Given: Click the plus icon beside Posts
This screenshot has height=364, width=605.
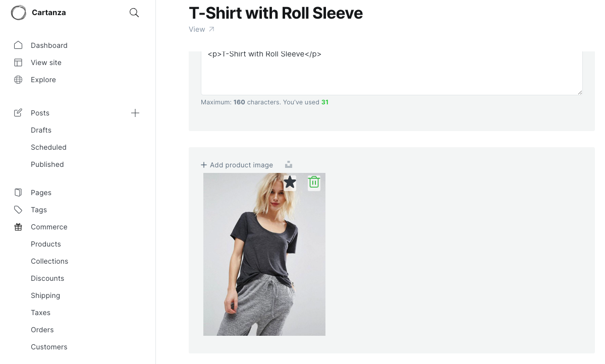Looking at the screenshot, I should click(135, 113).
